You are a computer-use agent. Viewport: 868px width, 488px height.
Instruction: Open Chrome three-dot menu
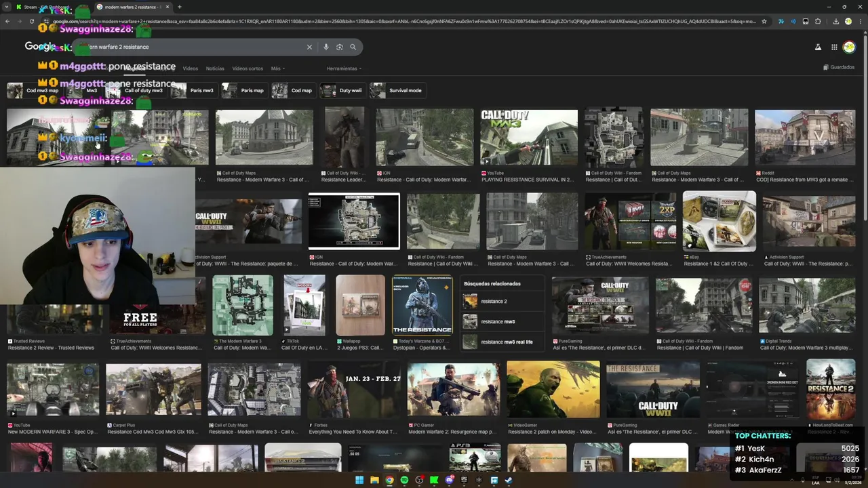[x=861, y=21]
